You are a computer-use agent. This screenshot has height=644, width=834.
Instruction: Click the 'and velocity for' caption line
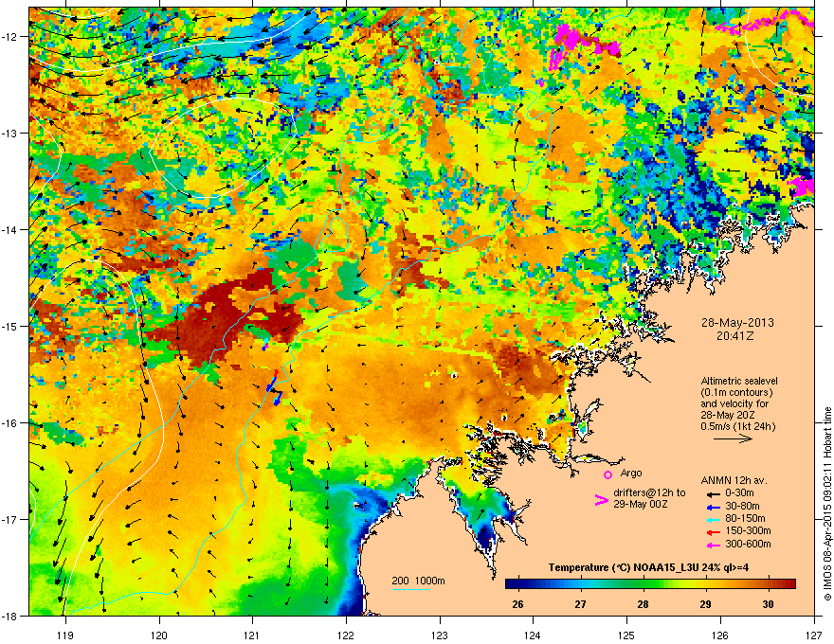(734, 403)
